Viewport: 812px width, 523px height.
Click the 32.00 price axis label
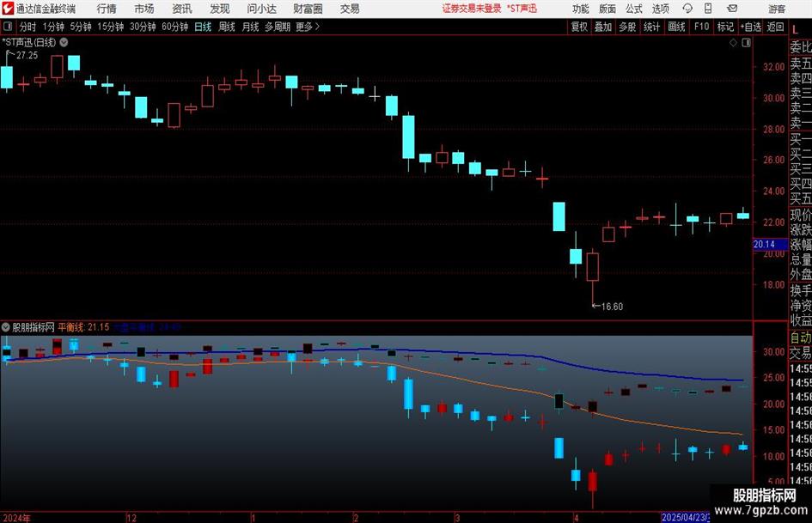[x=773, y=67]
